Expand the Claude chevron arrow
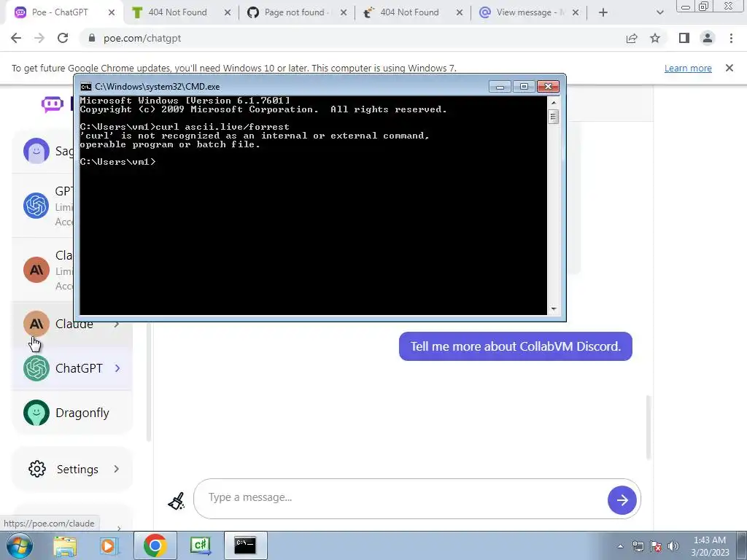This screenshot has height=560, width=747. coord(117,324)
